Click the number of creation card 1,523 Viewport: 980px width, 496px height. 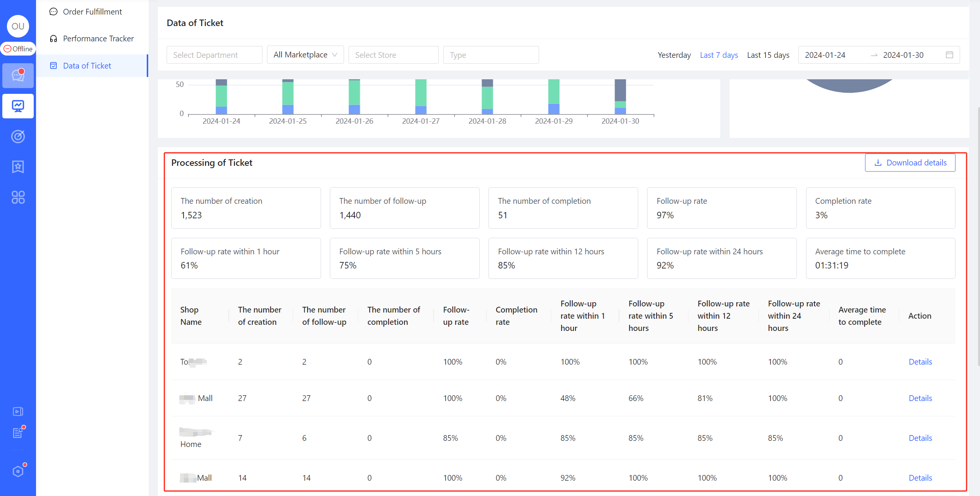coord(246,208)
